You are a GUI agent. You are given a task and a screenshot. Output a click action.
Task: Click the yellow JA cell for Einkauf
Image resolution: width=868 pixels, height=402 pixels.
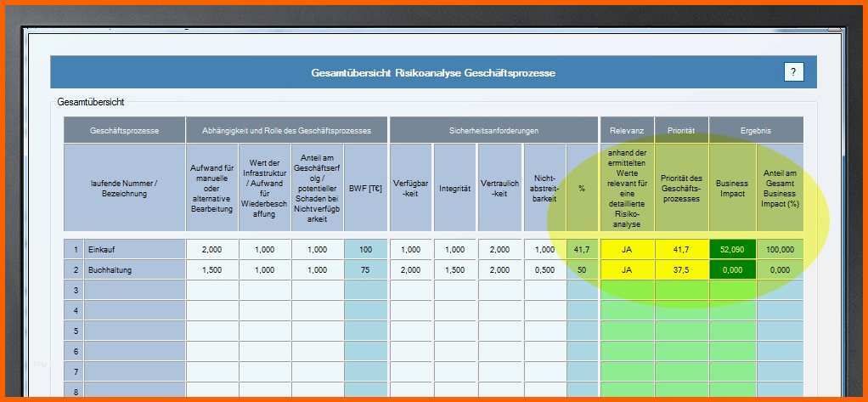coord(627,249)
